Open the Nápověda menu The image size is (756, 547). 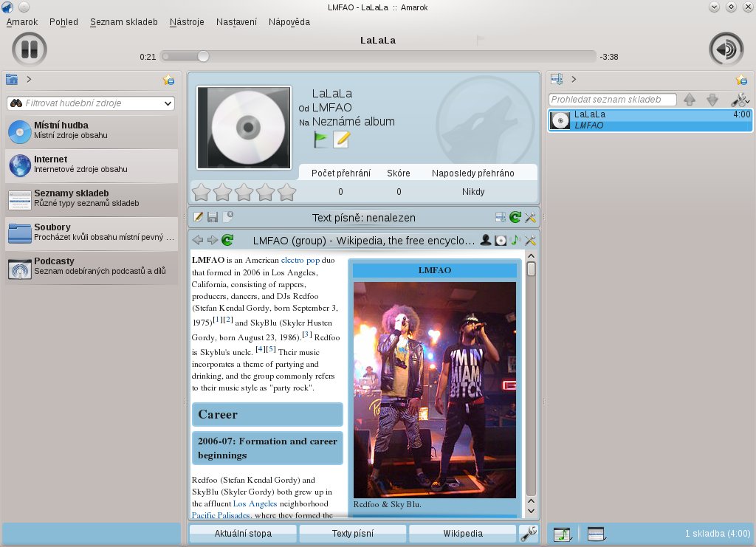289,22
